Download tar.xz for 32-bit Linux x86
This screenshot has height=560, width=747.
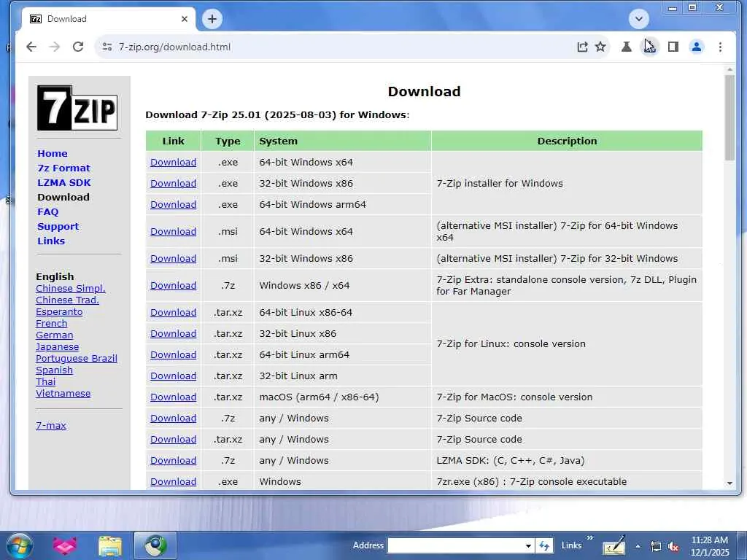174,334
